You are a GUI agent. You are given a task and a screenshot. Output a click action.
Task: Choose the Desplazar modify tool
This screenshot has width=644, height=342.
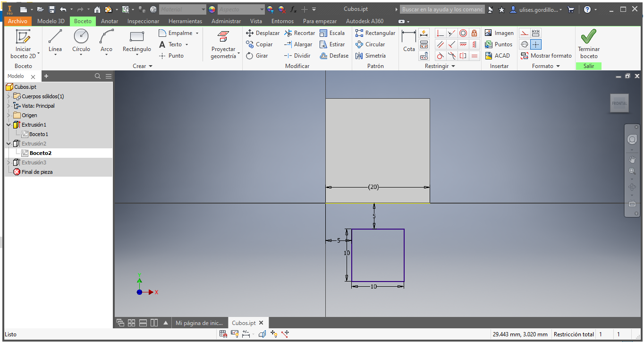pyautogui.click(x=263, y=33)
